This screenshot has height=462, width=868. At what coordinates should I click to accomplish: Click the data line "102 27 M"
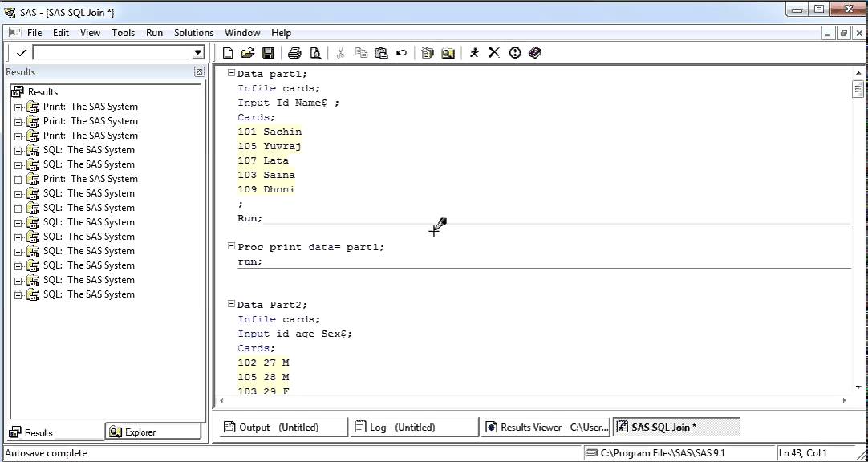(263, 363)
